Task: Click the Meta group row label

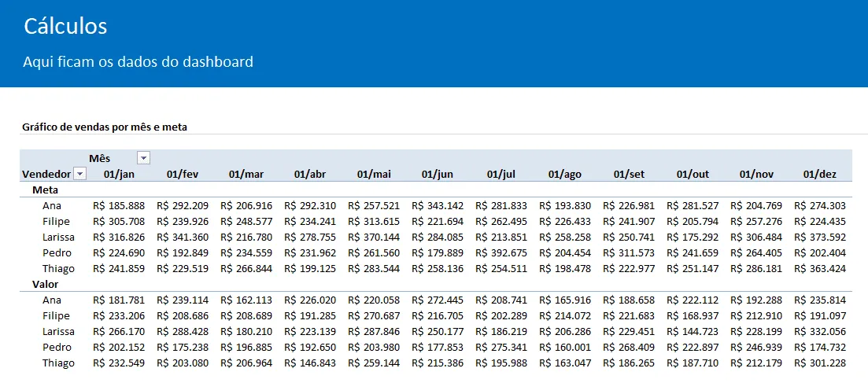Action: tap(46, 190)
